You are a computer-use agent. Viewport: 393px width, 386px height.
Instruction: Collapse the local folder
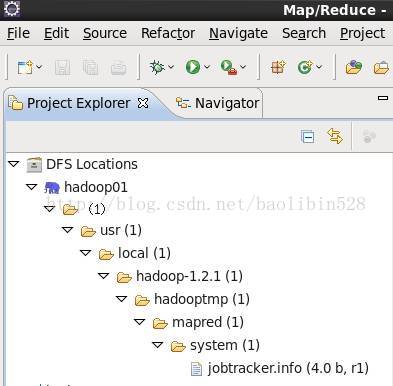[x=86, y=253]
